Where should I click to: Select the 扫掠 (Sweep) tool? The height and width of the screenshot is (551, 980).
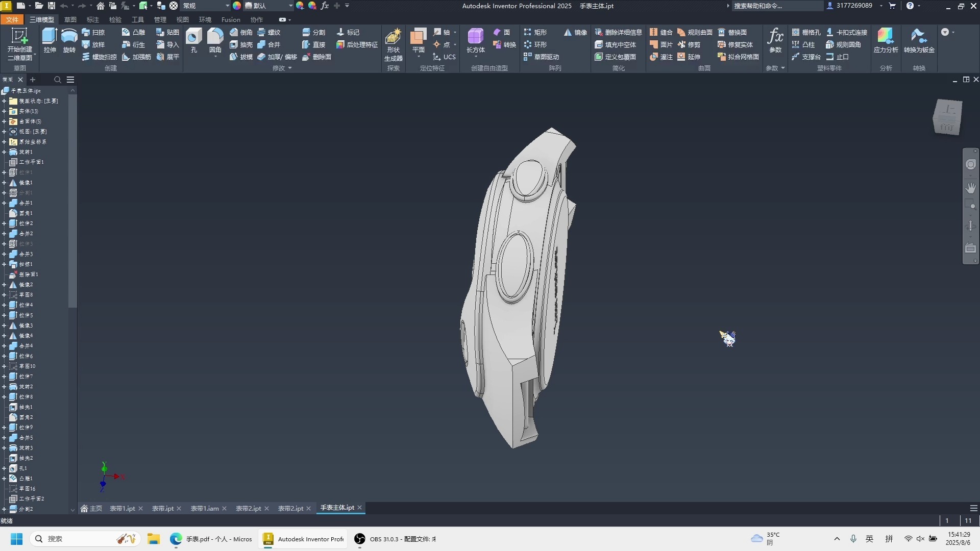pos(93,32)
